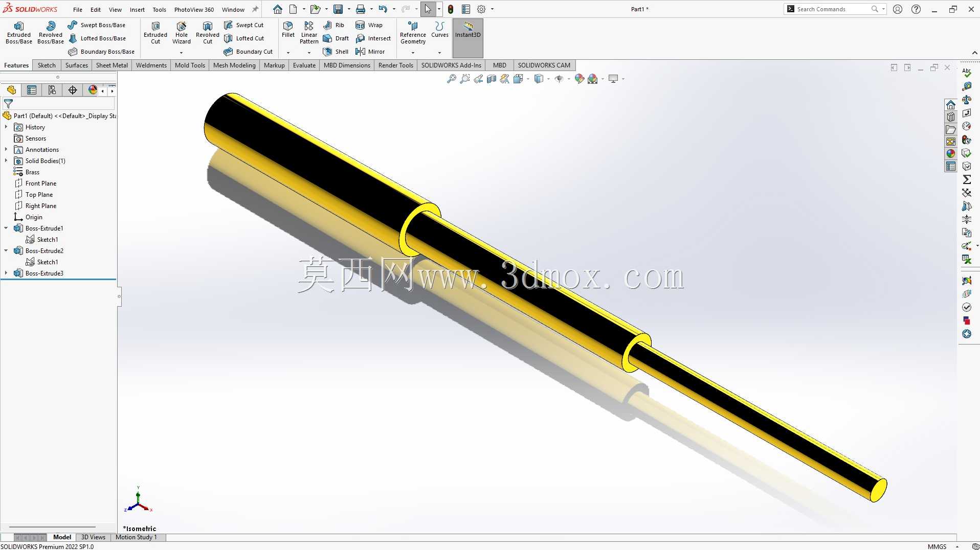The image size is (980, 550).
Task: Choose the Swept Cut tool
Action: point(244,25)
